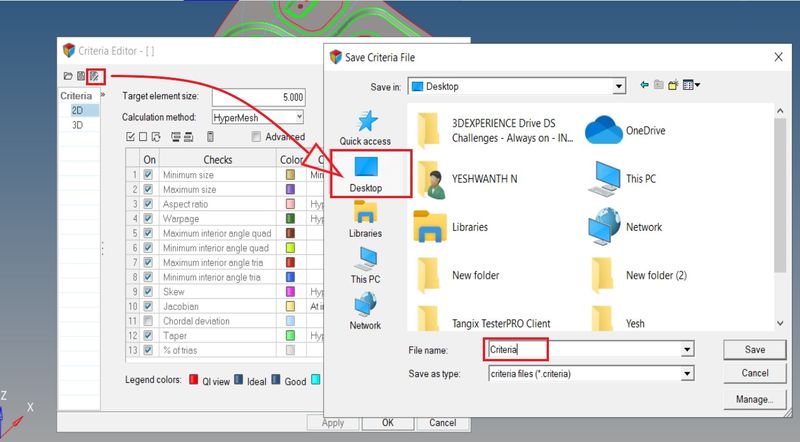This screenshot has height=442, width=800.
Task: Click the QI view legend color swatch
Action: click(x=193, y=379)
